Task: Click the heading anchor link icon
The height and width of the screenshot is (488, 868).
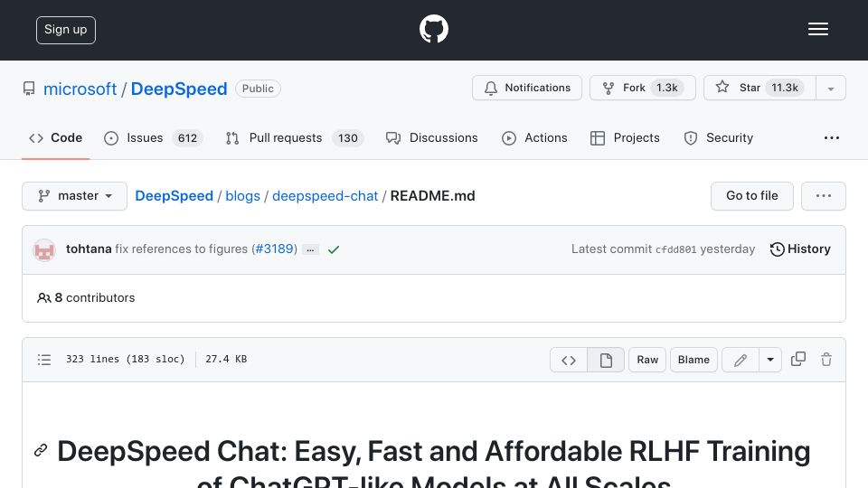Action: point(41,450)
